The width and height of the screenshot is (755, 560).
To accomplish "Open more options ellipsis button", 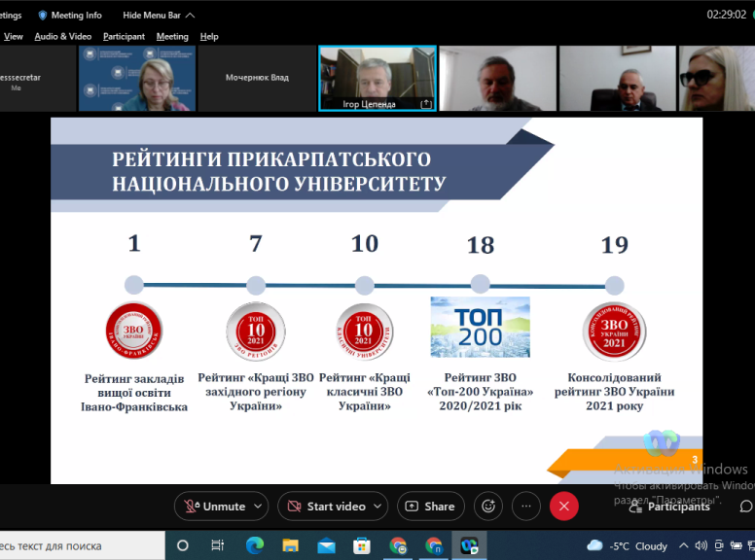I will 526,507.
